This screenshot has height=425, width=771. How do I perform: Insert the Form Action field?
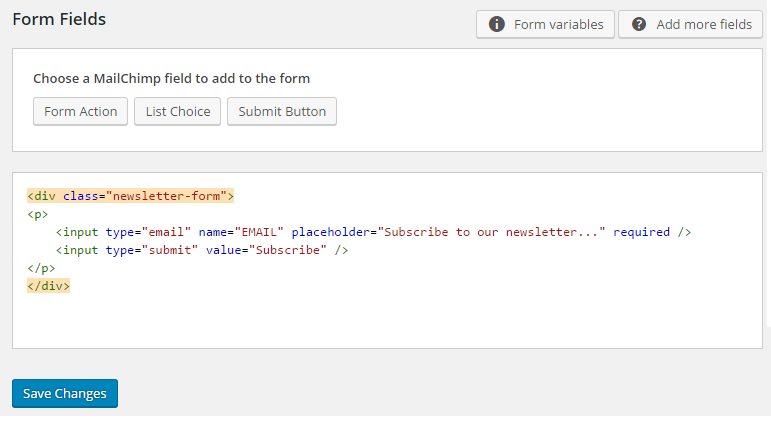pyautogui.click(x=81, y=112)
